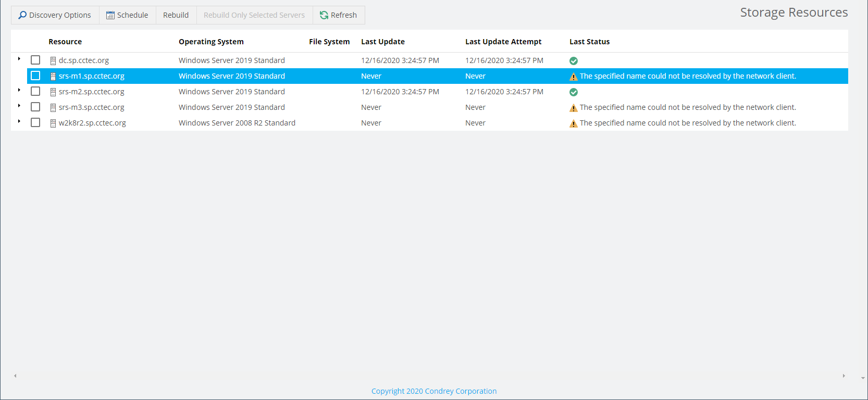The height and width of the screenshot is (400, 868).
Task: Click the Rebuild button
Action: (176, 15)
